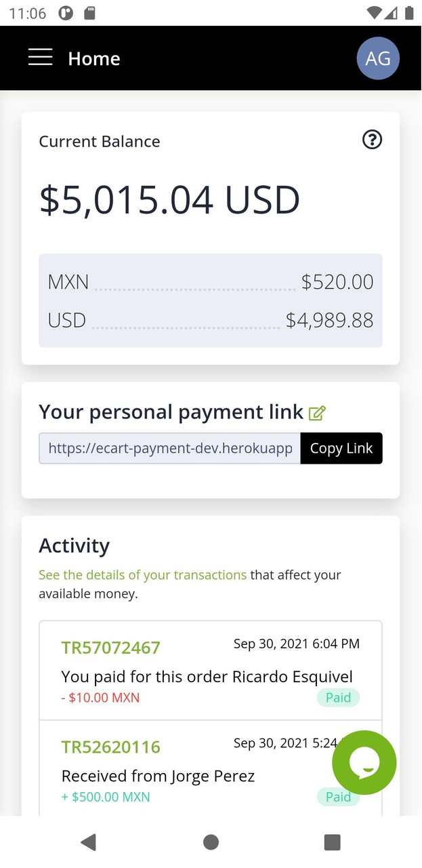Tap the Android back navigation button
422x868 pixels.
88,842
